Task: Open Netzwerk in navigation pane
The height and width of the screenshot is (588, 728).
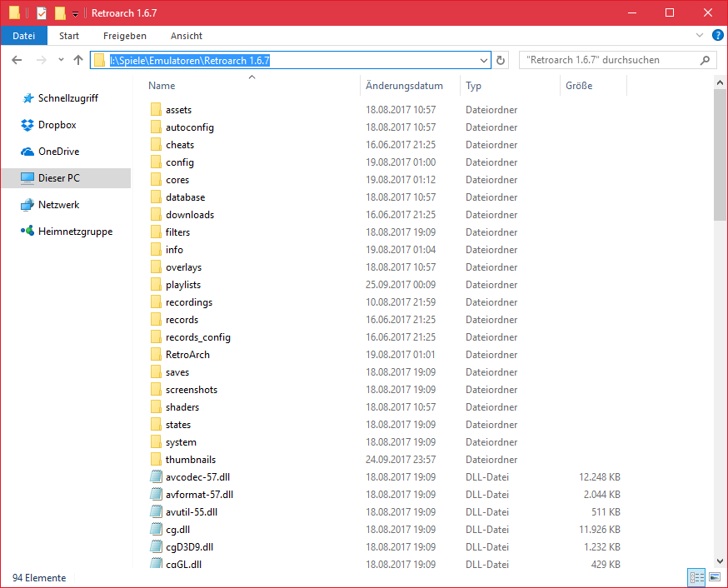Action: point(50,205)
